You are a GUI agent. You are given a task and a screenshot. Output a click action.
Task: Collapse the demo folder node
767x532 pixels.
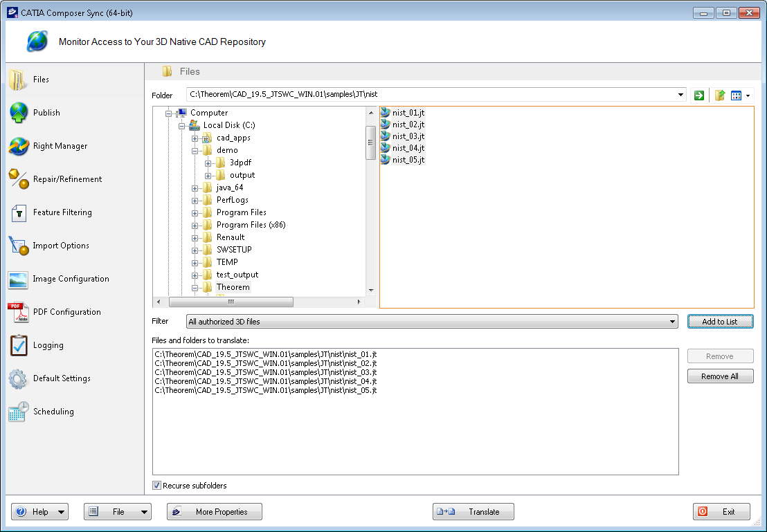tap(195, 151)
